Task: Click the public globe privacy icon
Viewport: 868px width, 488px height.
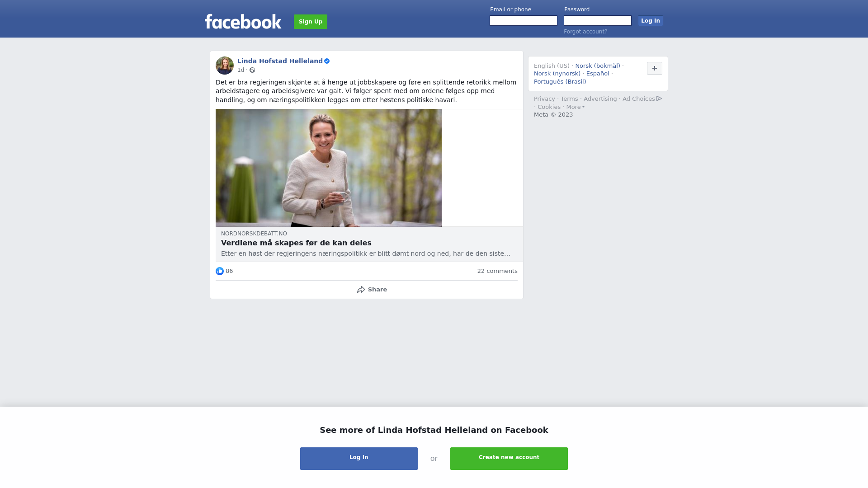Action: (x=252, y=70)
